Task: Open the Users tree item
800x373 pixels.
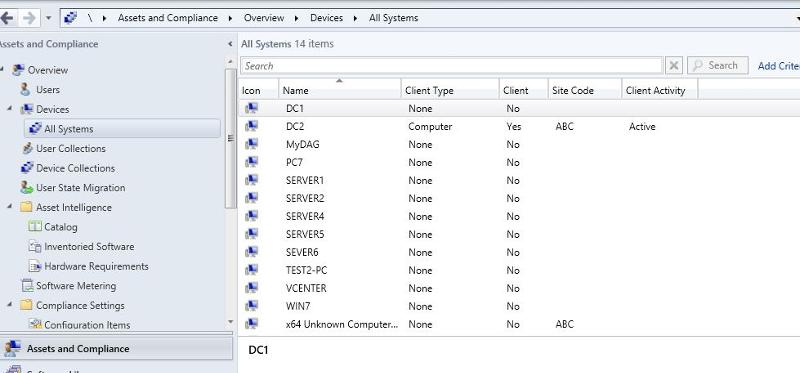Action: click(48, 90)
